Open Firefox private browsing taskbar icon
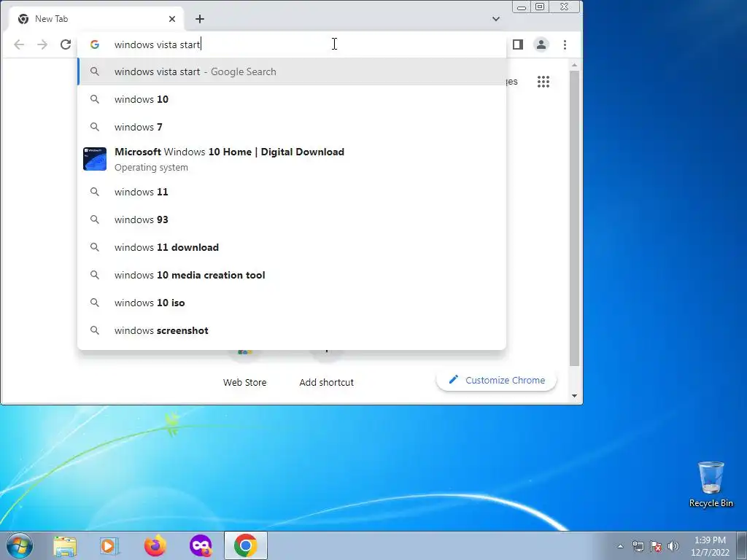 click(x=201, y=546)
